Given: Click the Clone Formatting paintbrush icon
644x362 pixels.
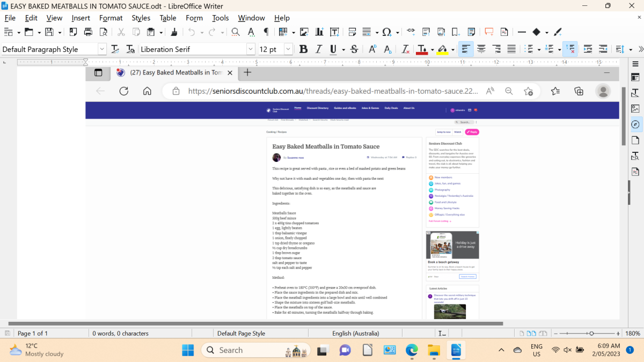Looking at the screenshot, I should [173, 32].
